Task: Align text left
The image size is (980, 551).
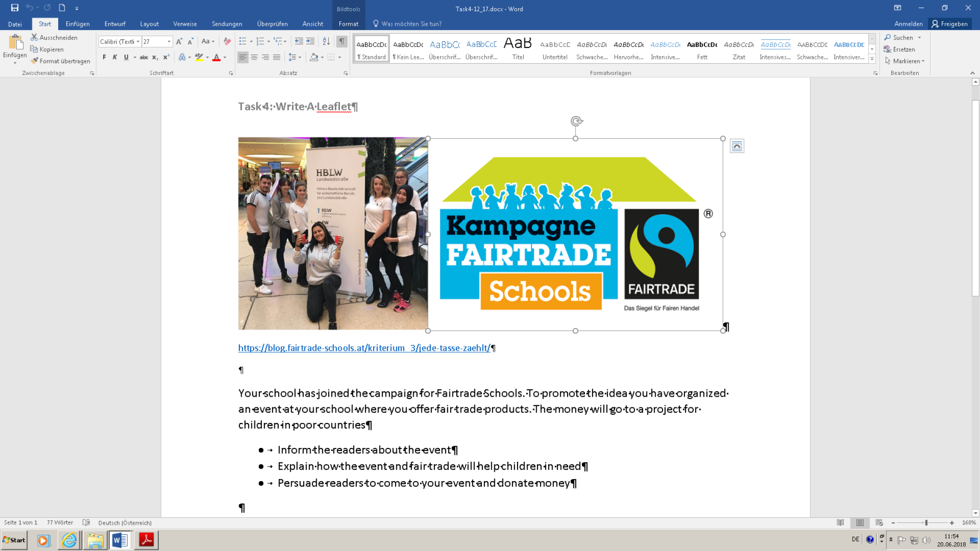Action: [242, 57]
